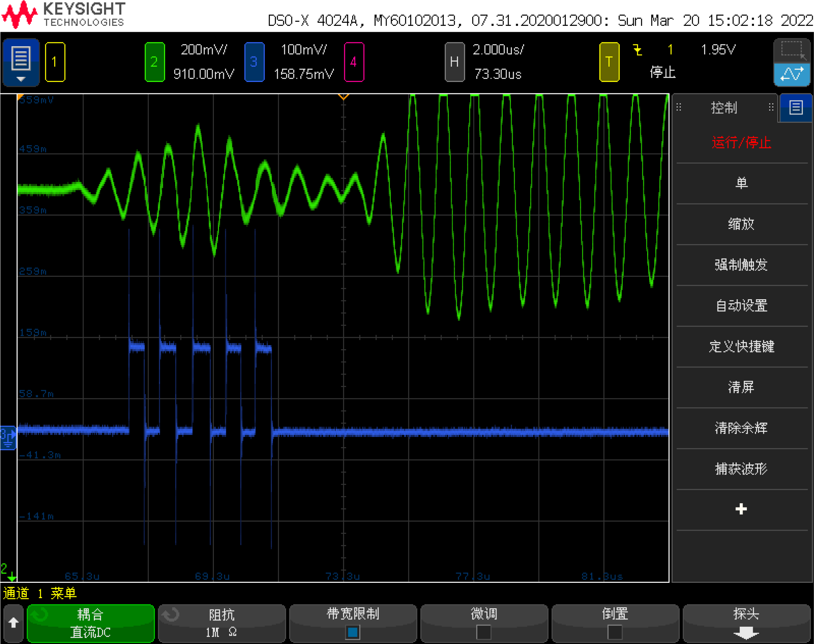Image resolution: width=814 pixels, height=644 pixels.
Task: Click the 控制 panel title
Action: coord(723,107)
